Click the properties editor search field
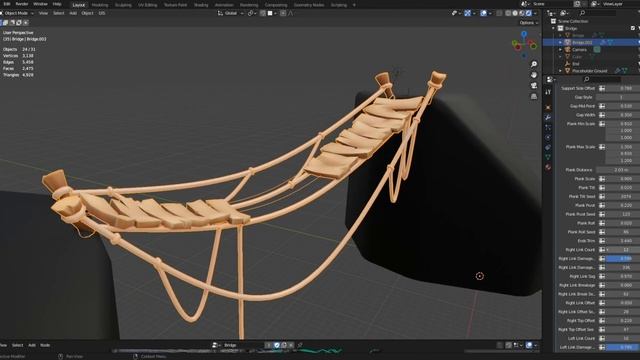640x360 pixels. click(602, 79)
